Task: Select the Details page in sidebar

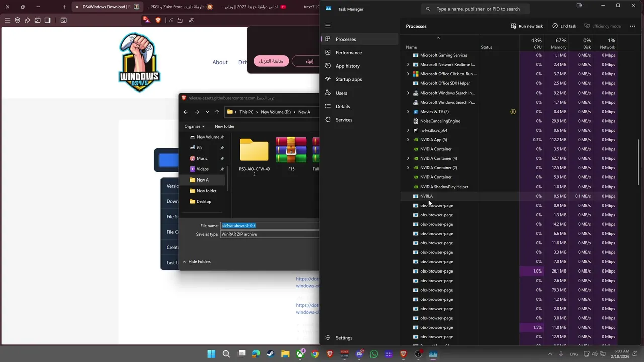Action: pos(359,106)
